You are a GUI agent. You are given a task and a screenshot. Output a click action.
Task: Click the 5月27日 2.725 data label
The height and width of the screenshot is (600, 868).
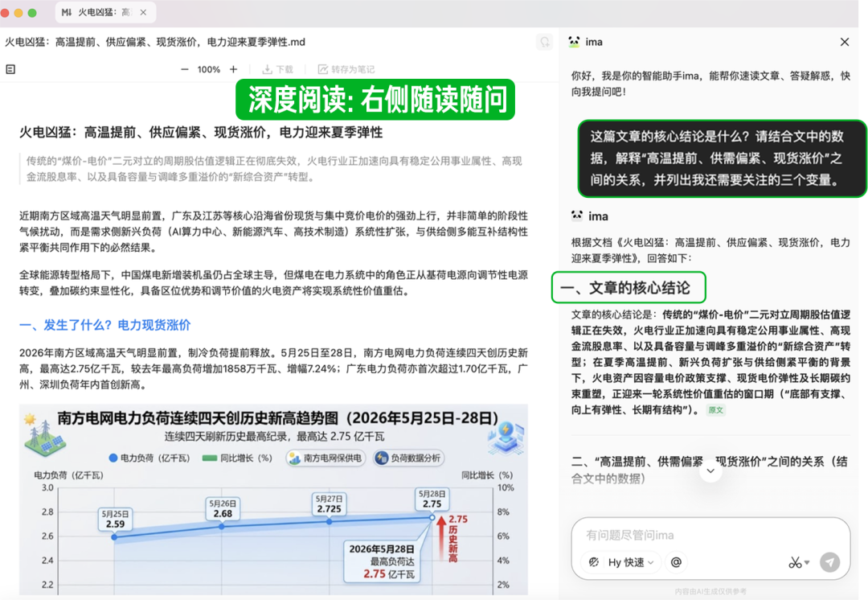coord(329,504)
